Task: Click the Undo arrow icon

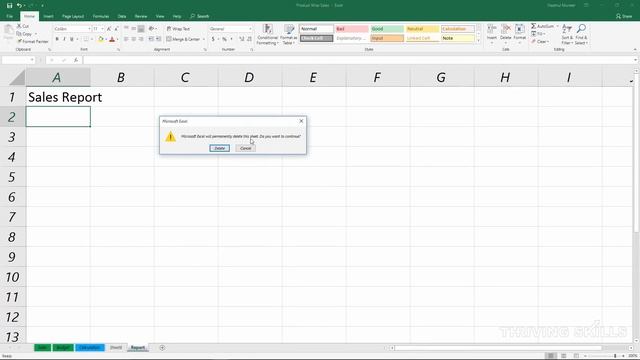Action: [19, 5]
